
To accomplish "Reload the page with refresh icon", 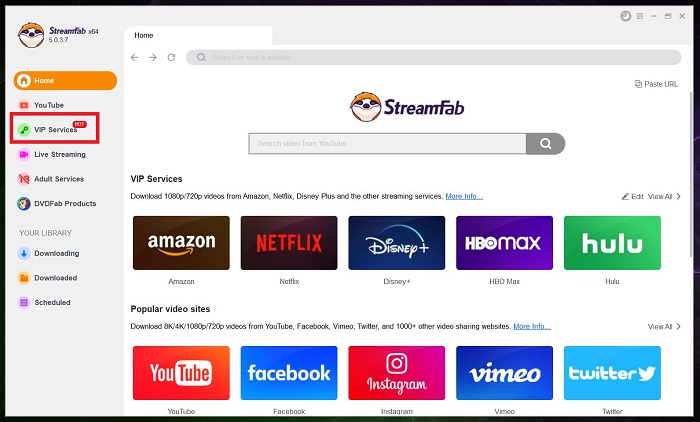I will point(171,57).
